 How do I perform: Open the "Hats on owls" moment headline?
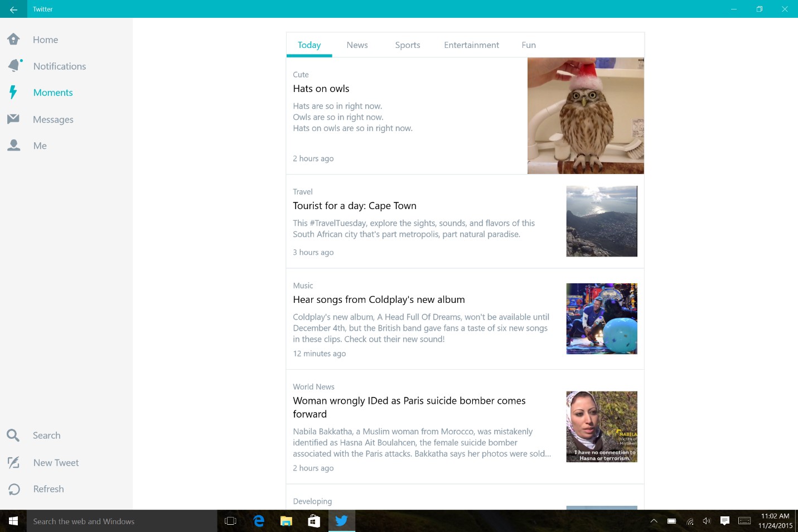(321, 89)
